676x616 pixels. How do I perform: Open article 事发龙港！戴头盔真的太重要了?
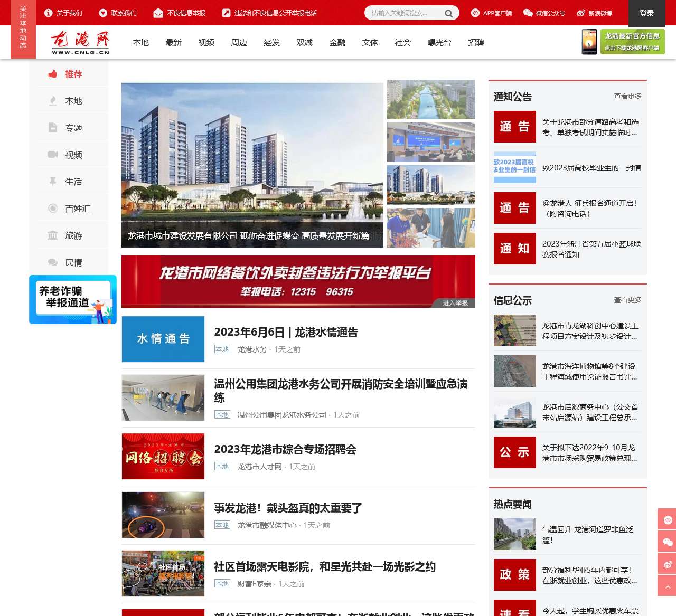click(x=288, y=508)
